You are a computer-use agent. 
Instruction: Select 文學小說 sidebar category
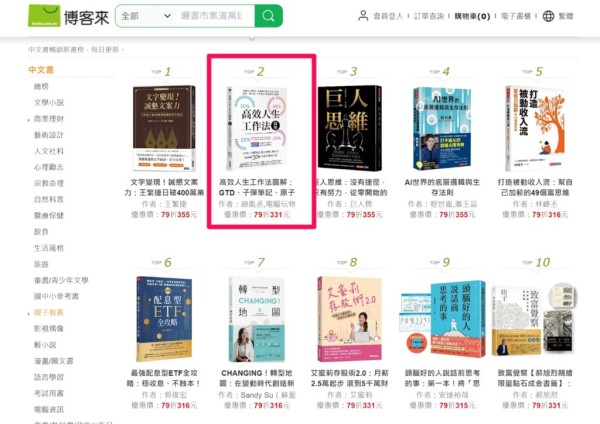pyautogui.click(x=49, y=103)
